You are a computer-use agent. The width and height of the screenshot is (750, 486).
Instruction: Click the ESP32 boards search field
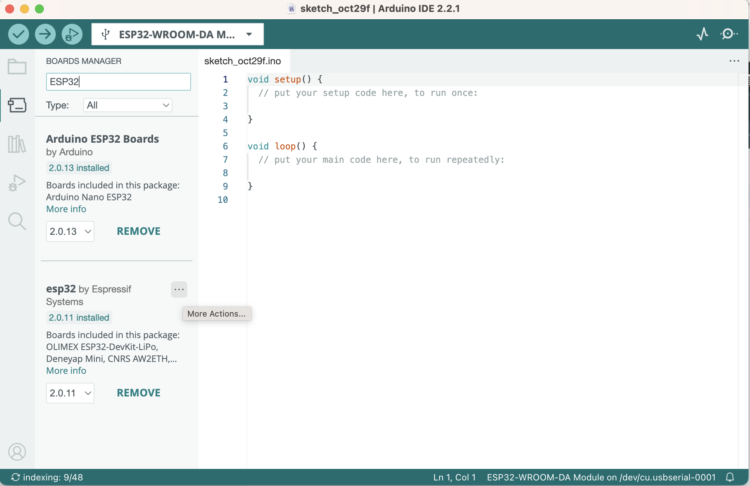118,81
